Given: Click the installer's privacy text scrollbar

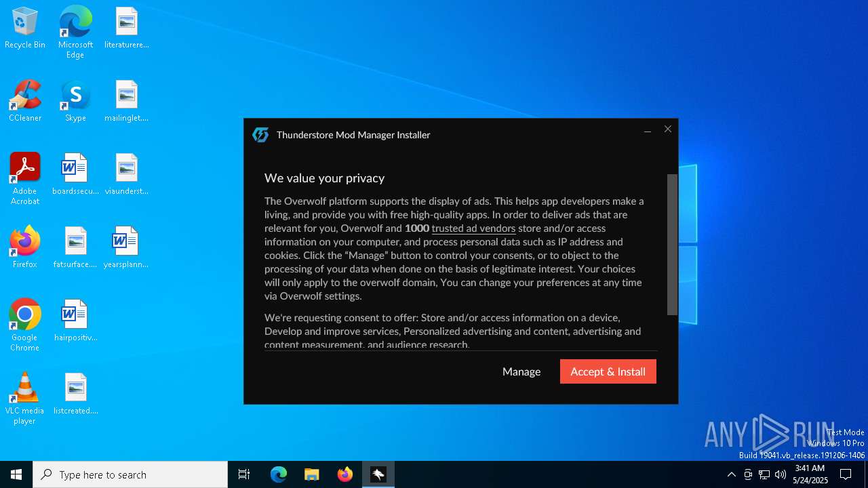Looking at the screenshot, I should coord(672,245).
